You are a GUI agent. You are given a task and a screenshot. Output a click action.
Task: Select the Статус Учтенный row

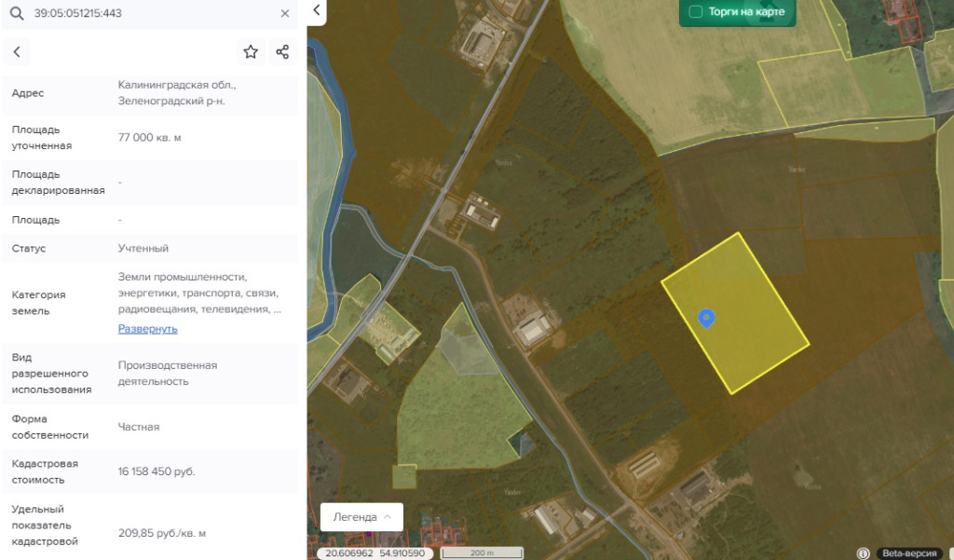pos(149,249)
